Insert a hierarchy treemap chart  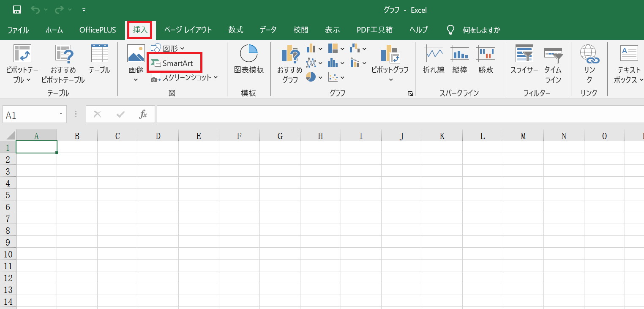(x=336, y=48)
